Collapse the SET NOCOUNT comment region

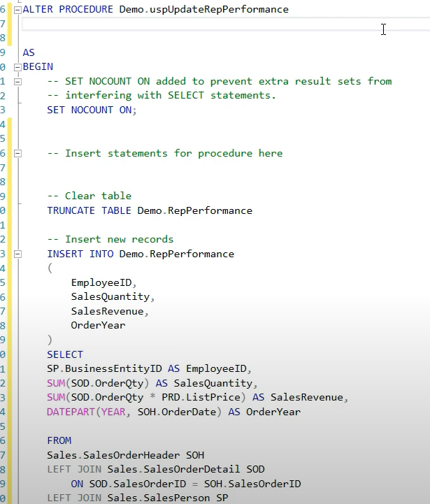17,82
